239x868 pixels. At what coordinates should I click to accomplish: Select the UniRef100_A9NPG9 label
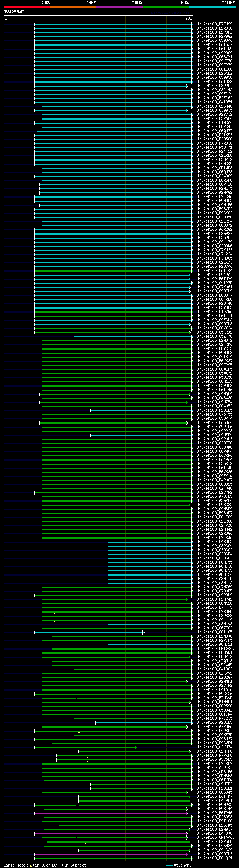click(214, 193)
